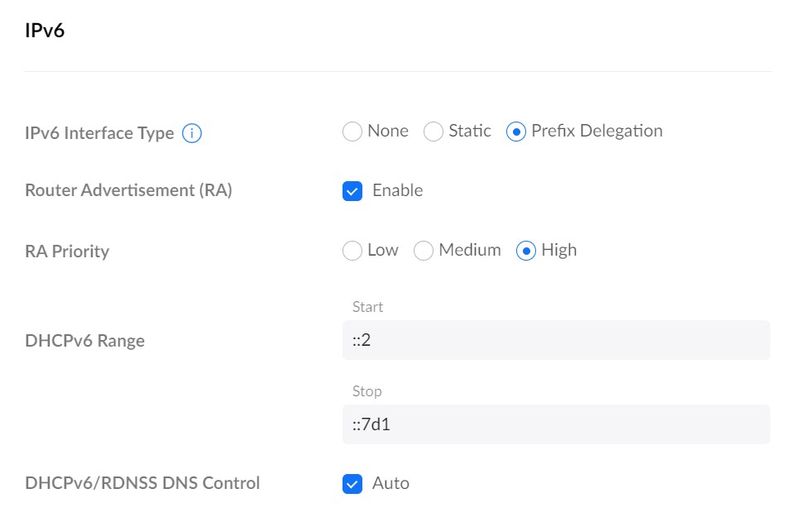800x527 pixels.
Task: Click the small 'Stop' caption above the field
Action: click(x=367, y=391)
